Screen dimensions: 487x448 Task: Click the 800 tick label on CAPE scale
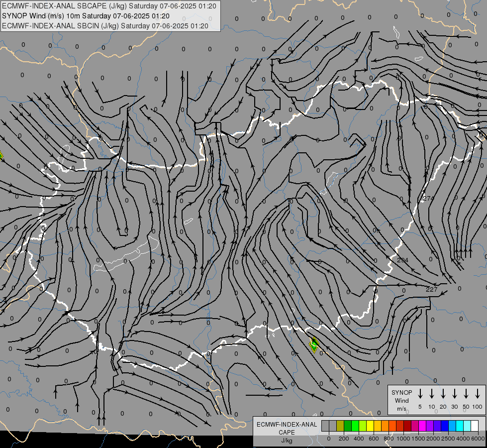click(x=389, y=439)
